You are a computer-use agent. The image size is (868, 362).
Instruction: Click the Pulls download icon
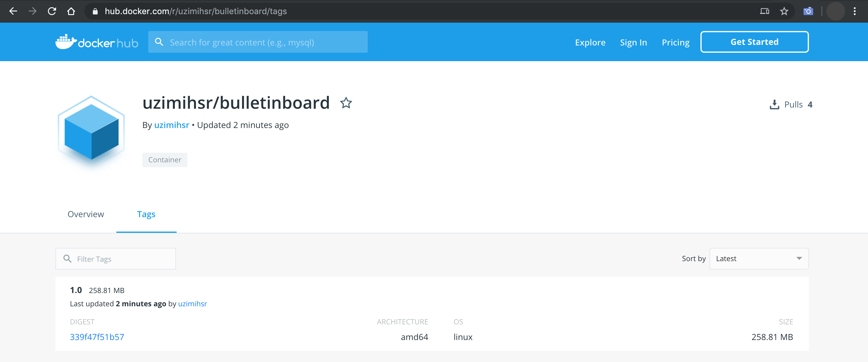pyautogui.click(x=774, y=105)
